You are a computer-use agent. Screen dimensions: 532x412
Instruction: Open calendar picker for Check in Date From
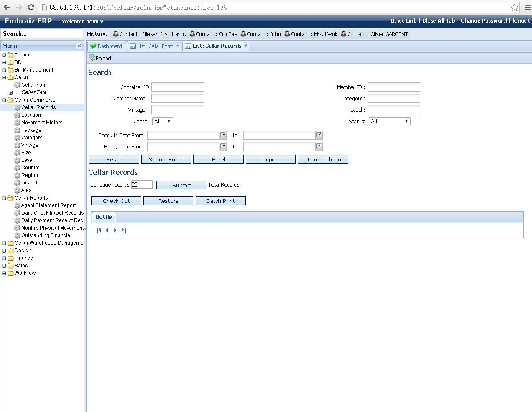click(223, 135)
